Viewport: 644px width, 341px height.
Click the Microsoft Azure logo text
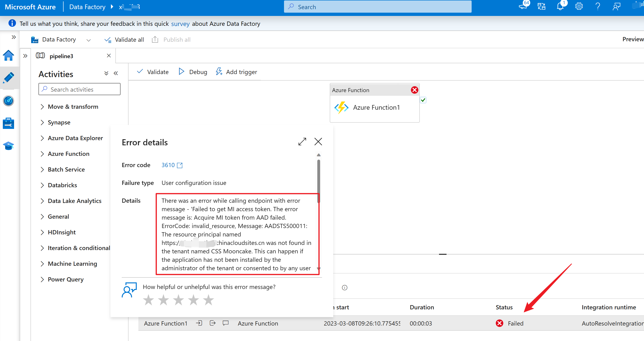[30, 7]
